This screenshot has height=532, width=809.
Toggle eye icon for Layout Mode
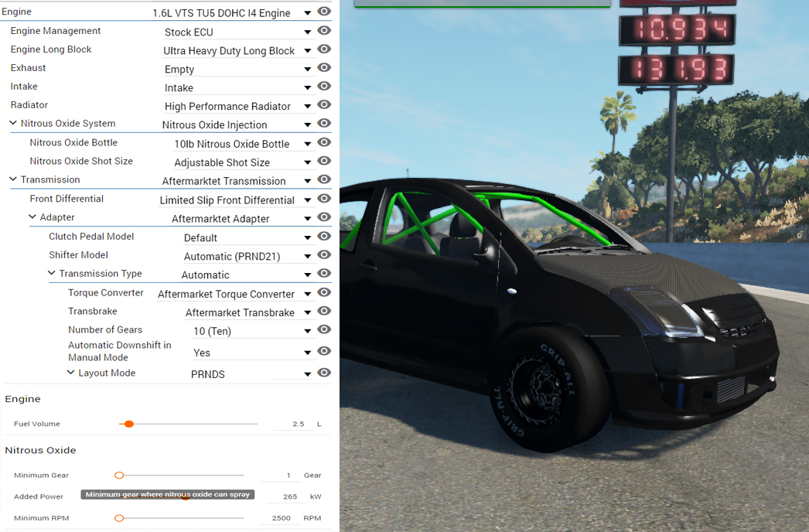pyautogui.click(x=324, y=373)
